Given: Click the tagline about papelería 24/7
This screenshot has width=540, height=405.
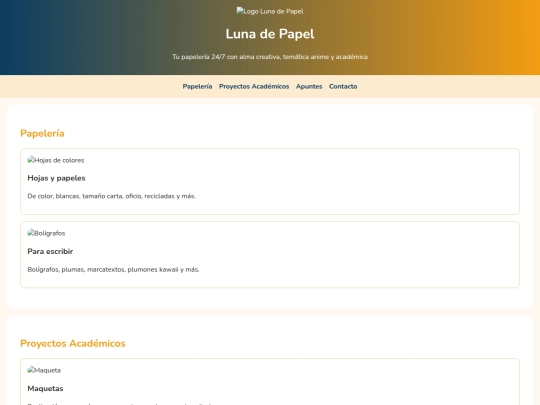Looking at the screenshot, I should pos(270,57).
